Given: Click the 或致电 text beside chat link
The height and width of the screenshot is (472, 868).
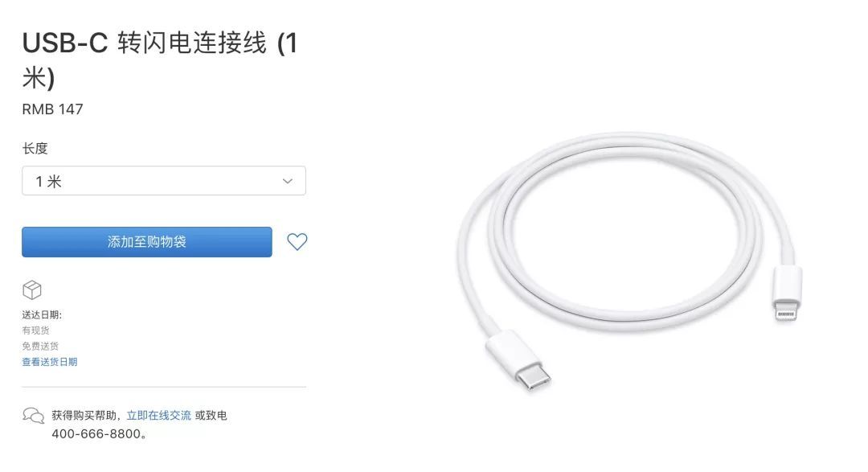Looking at the screenshot, I should (211, 416).
